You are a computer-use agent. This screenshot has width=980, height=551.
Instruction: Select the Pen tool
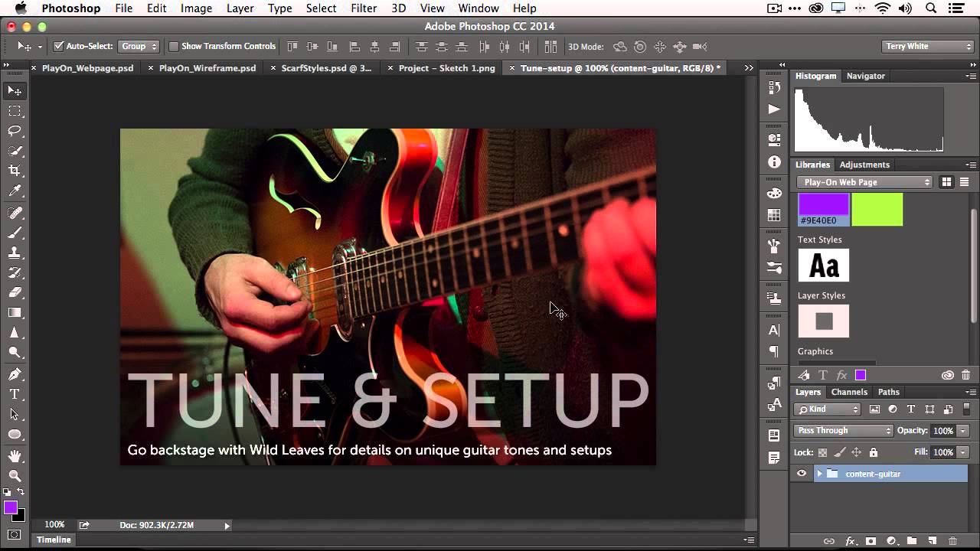(15, 374)
